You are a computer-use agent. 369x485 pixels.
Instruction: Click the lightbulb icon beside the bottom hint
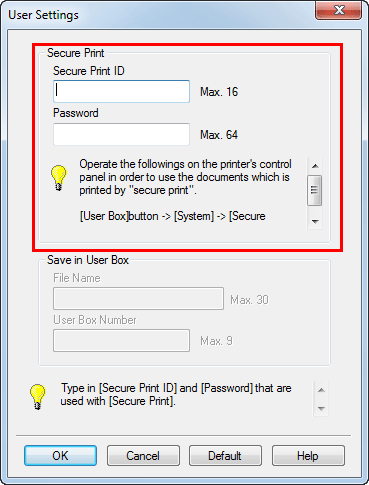click(x=38, y=397)
